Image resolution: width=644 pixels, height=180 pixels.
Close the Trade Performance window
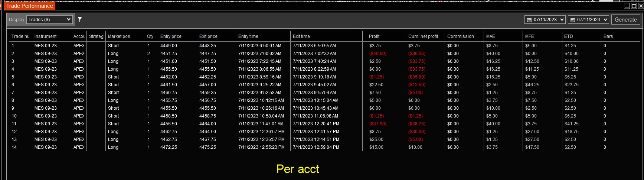coord(640,6)
